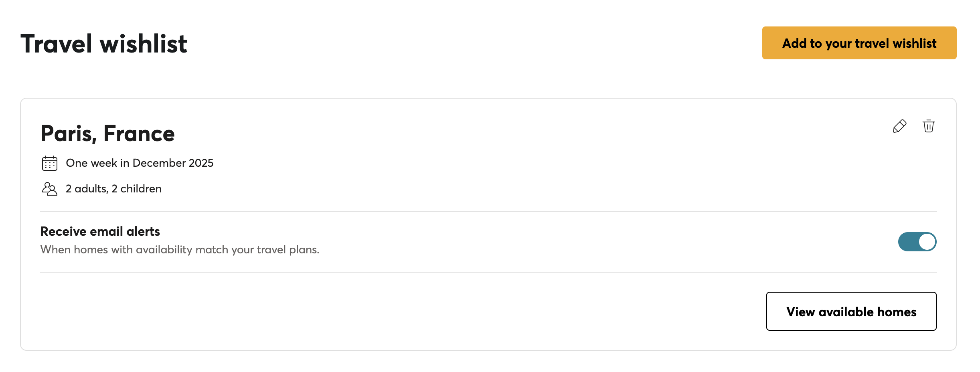The height and width of the screenshot is (372, 980).
Task: Disable the Receive email alerts toggle
Action: point(917,242)
